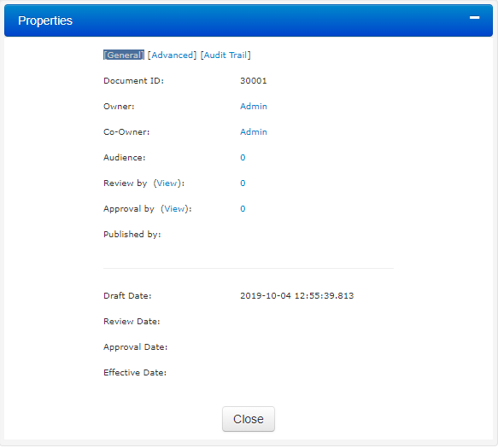This screenshot has width=498, height=448.
Task: Open the Audit Trail tab
Action: 226,55
